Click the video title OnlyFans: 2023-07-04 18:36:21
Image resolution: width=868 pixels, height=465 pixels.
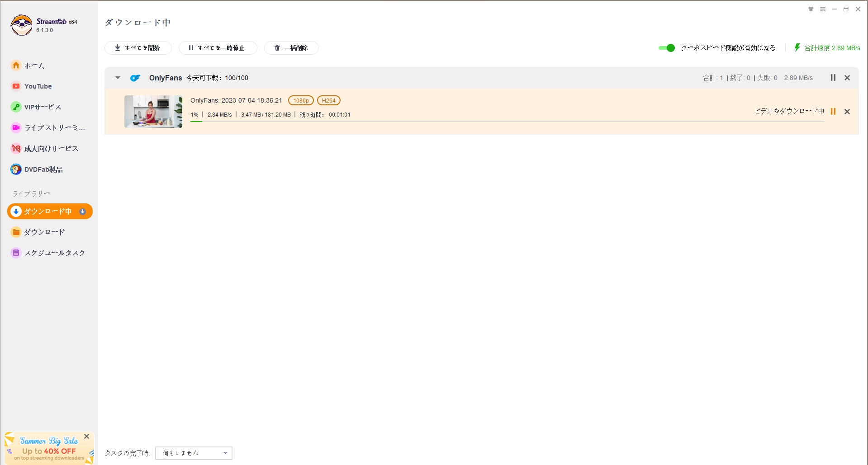coord(236,100)
